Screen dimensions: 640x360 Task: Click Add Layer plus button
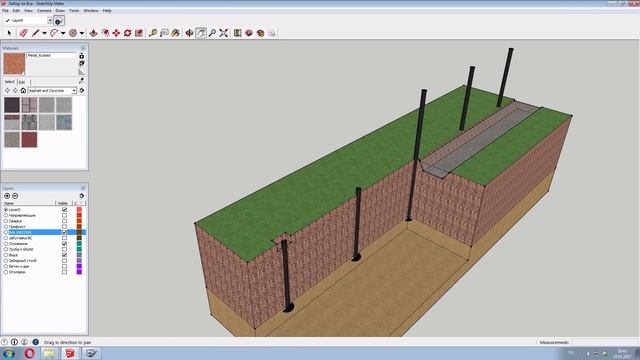click(x=7, y=196)
